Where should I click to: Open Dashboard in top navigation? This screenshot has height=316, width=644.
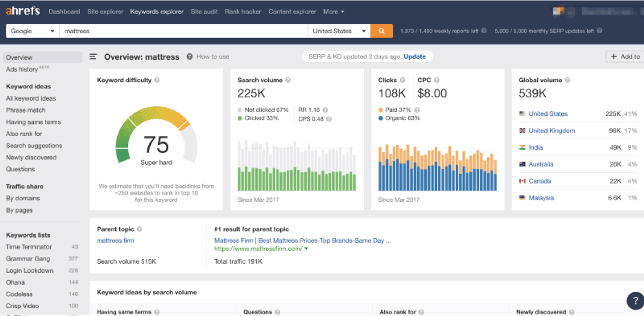click(64, 12)
